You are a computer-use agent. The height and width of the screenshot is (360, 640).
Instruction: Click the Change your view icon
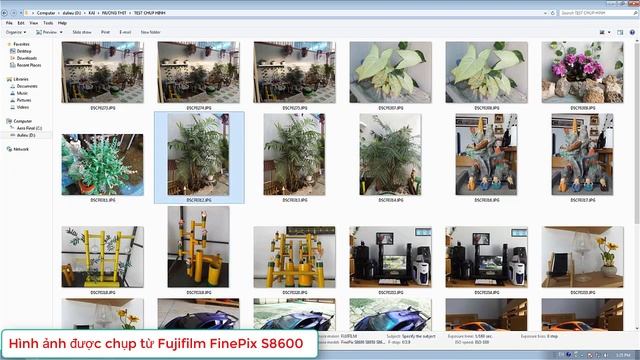tap(602, 32)
